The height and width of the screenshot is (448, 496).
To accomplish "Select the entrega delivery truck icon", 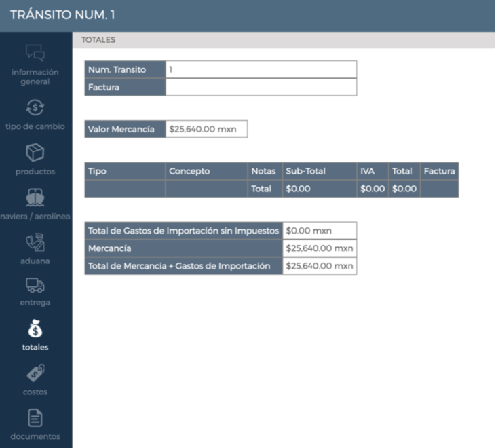I will 35,285.
